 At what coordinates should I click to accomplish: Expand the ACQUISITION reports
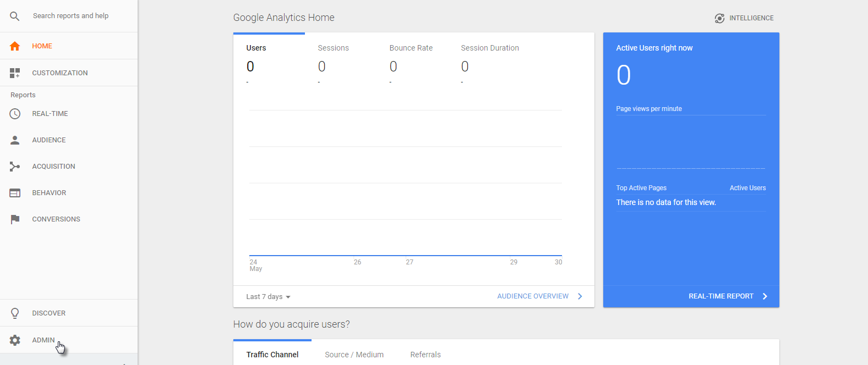(53, 167)
